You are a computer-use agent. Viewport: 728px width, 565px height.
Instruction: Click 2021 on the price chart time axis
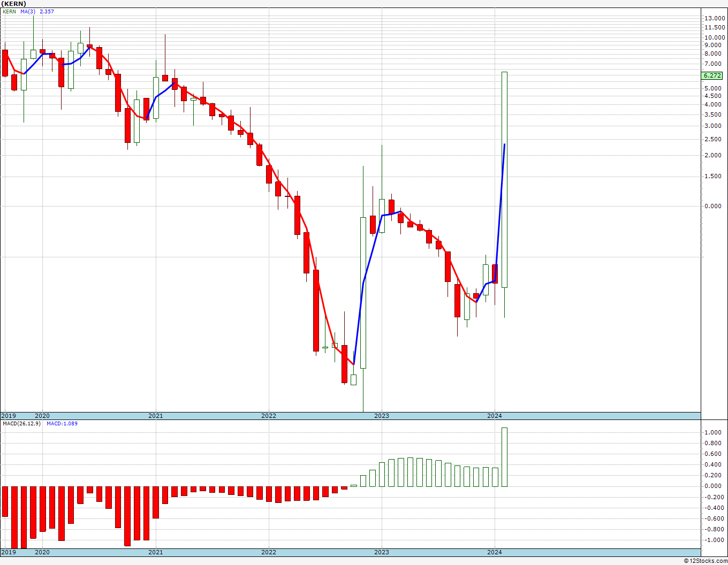tap(156, 416)
